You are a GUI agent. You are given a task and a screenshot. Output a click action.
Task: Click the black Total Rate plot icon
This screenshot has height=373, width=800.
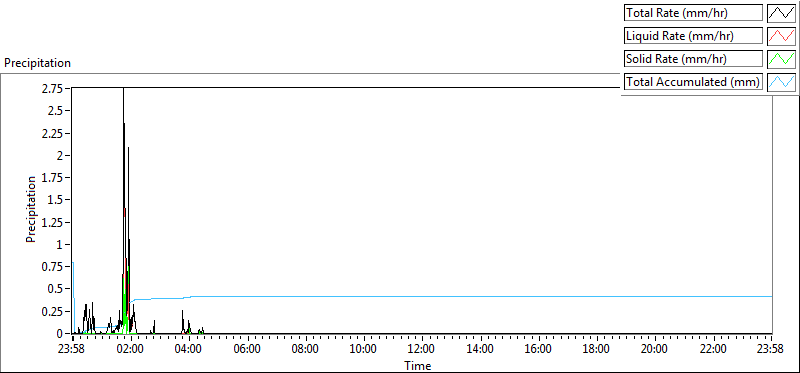click(x=782, y=13)
